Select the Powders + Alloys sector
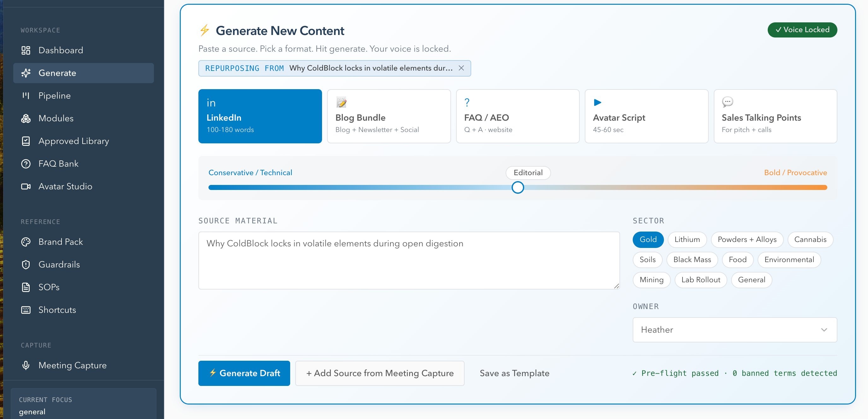The image size is (868, 419). click(x=747, y=240)
